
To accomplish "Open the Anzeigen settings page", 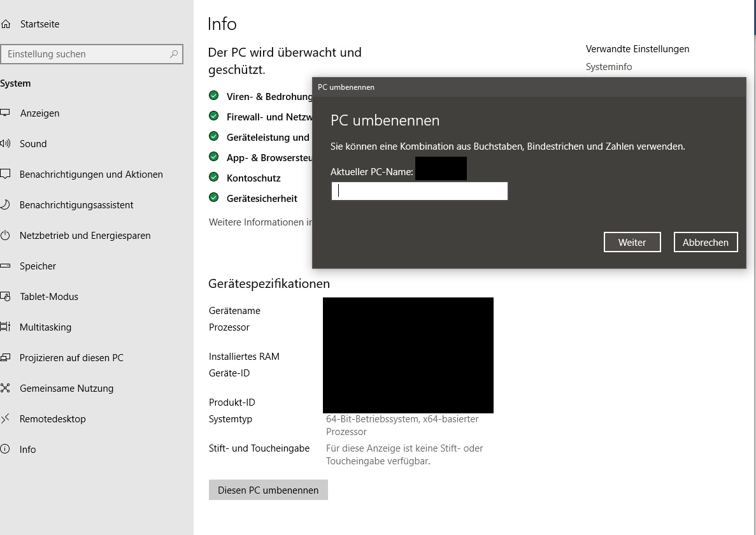I will 39,113.
